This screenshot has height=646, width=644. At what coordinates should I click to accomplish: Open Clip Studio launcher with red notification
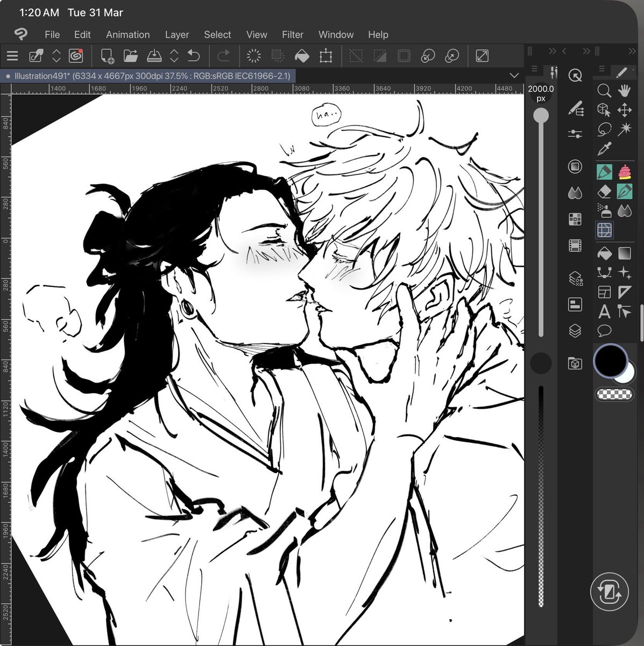pos(76,56)
